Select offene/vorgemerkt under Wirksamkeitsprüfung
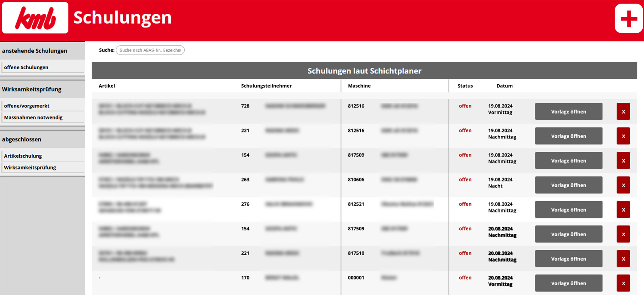 click(26, 105)
